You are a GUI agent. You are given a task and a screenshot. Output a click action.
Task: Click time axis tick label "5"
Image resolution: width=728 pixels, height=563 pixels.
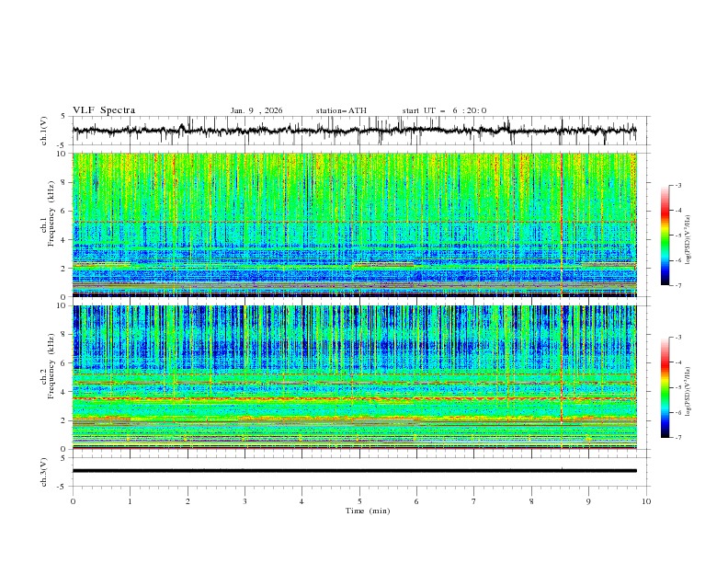point(359,501)
